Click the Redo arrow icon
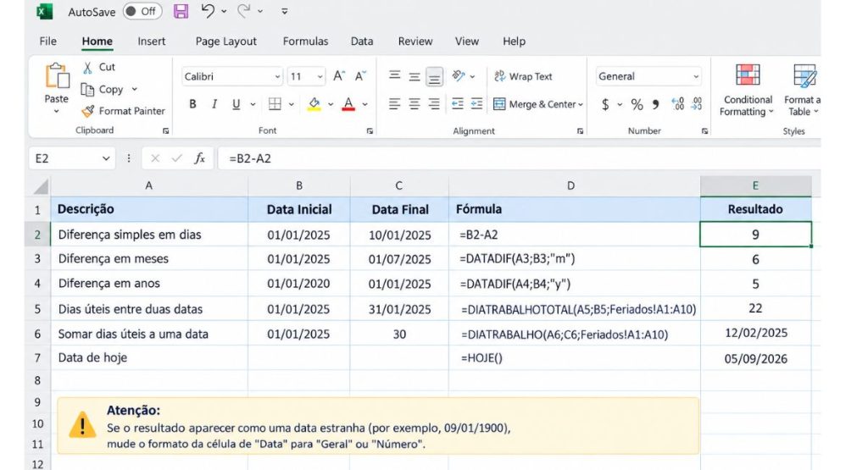The height and width of the screenshot is (470, 868). [244, 11]
